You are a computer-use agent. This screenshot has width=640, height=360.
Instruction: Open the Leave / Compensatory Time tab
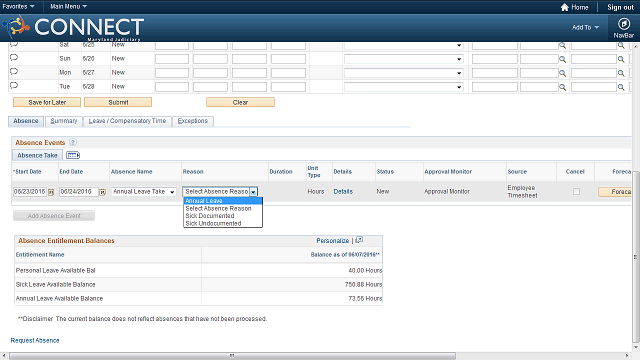coord(127,121)
